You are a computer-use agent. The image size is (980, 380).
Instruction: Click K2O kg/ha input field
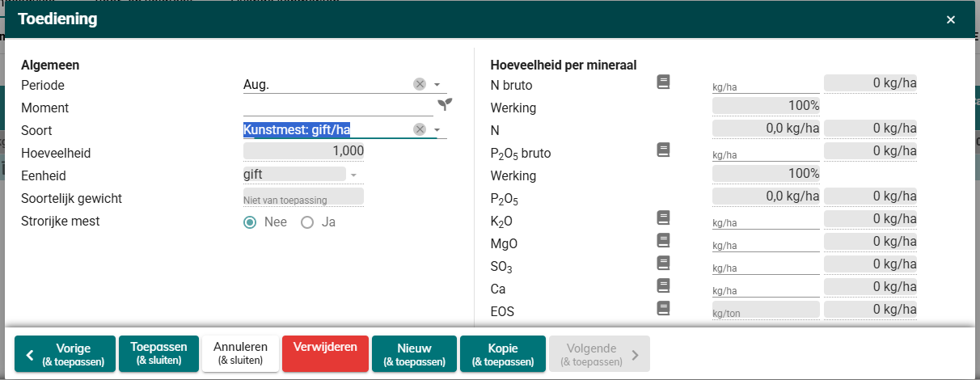click(765, 221)
